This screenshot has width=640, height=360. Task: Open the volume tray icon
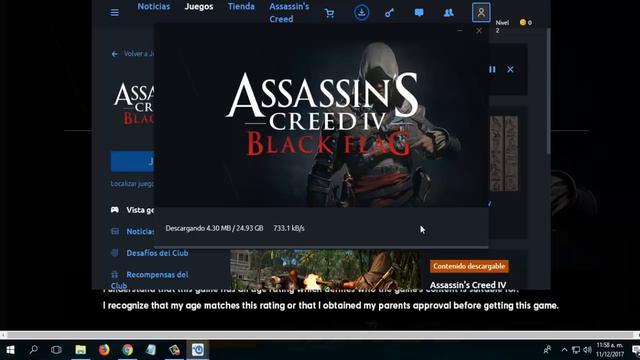point(587,350)
